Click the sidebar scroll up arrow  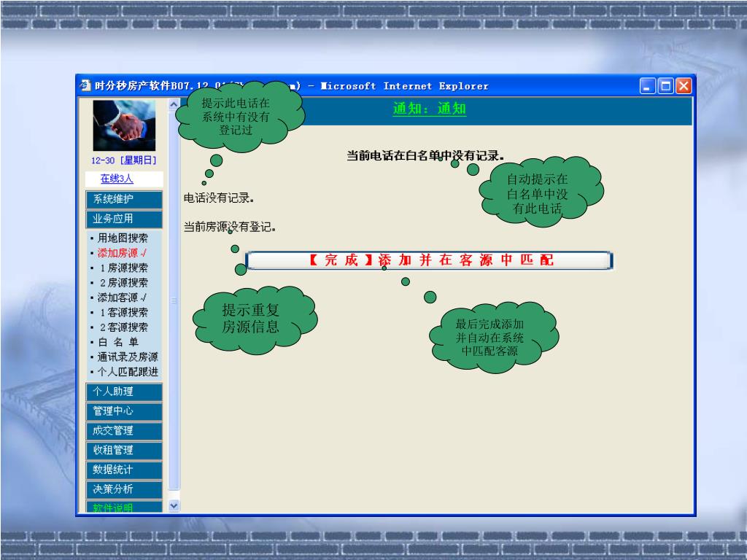[174, 104]
